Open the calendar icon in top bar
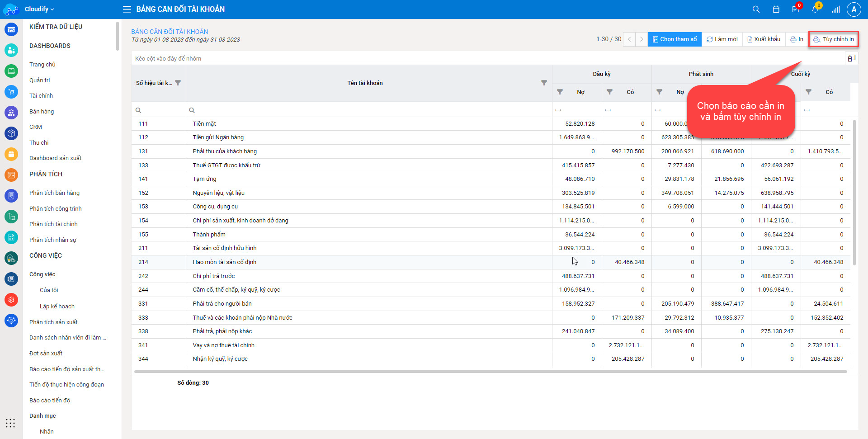This screenshot has width=868, height=439. [776, 9]
